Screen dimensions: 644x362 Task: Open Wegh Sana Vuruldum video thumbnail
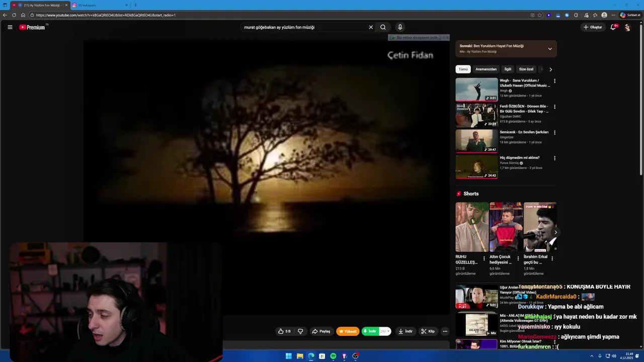(476, 89)
